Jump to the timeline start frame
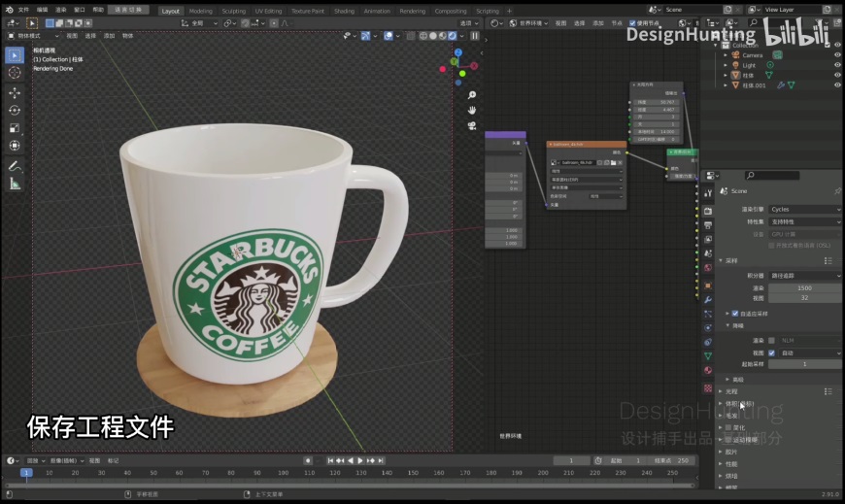The width and height of the screenshot is (845, 504). coord(330,461)
